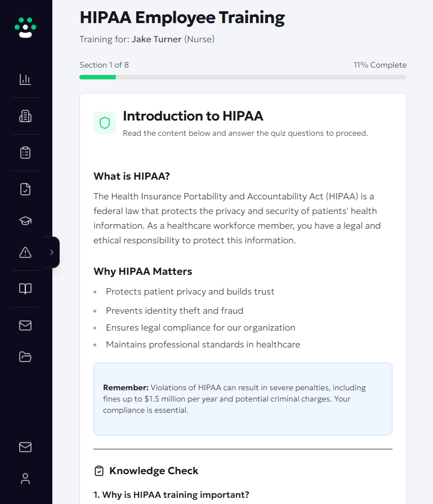433x504 pixels.
Task: Select the warning triangle alert icon
Action: pos(25,252)
